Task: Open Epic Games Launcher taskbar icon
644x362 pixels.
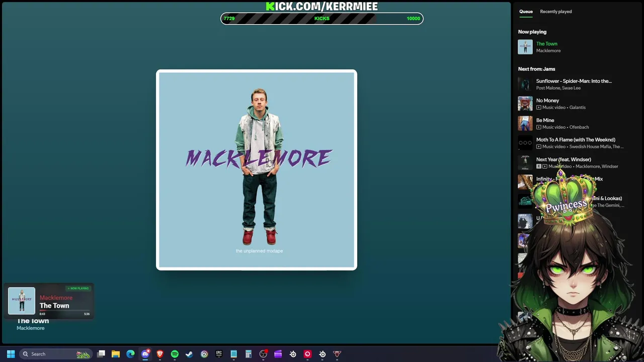Action: coord(219,354)
